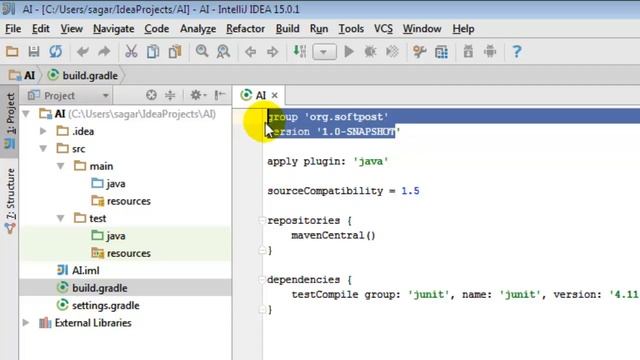Expand External Libraries node
The image size is (640, 360).
26,323
